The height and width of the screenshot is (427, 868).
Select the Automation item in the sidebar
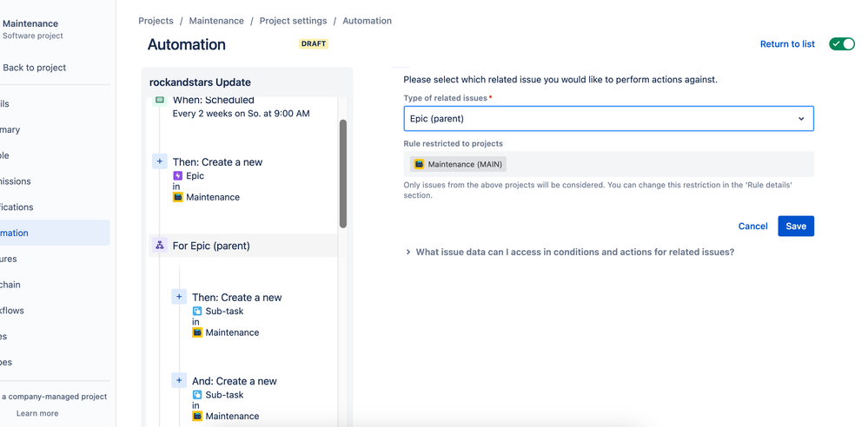click(x=55, y=233)
